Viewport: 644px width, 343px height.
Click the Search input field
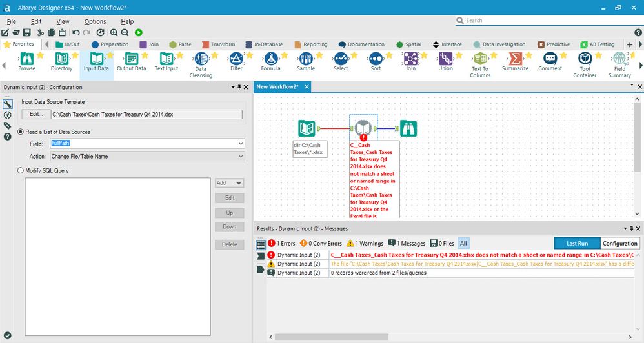[x=550, y=20]
